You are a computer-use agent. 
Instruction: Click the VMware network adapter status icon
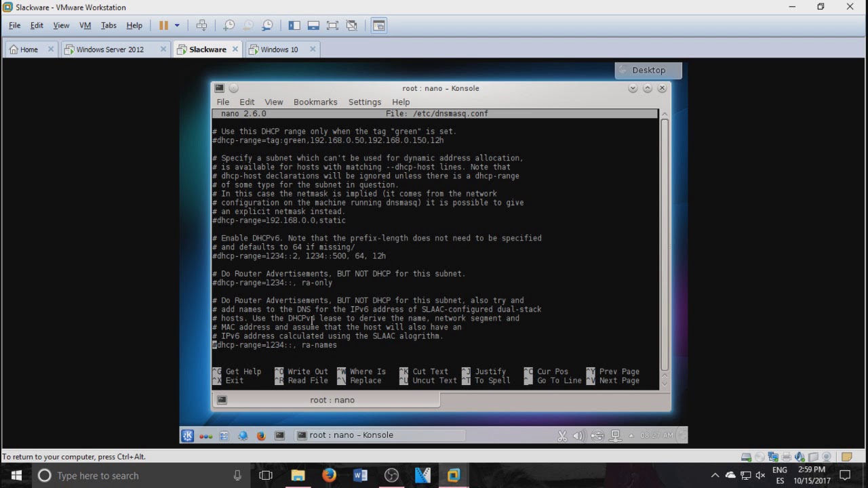773,457
